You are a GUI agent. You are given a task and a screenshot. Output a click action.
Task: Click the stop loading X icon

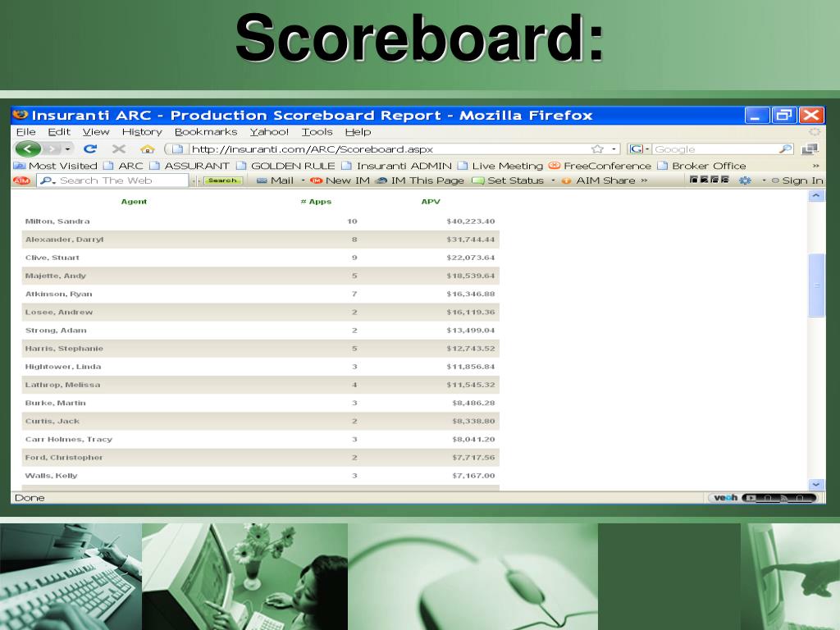coord(119,149)
